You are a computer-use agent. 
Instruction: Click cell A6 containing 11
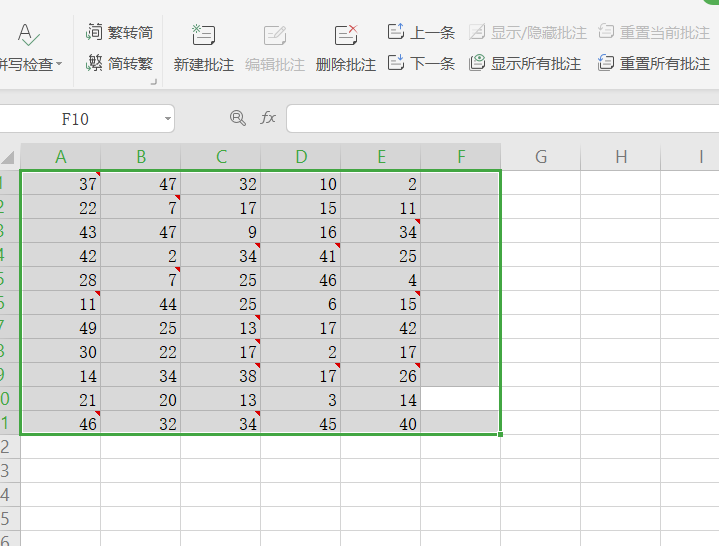[x=61, y=303]
